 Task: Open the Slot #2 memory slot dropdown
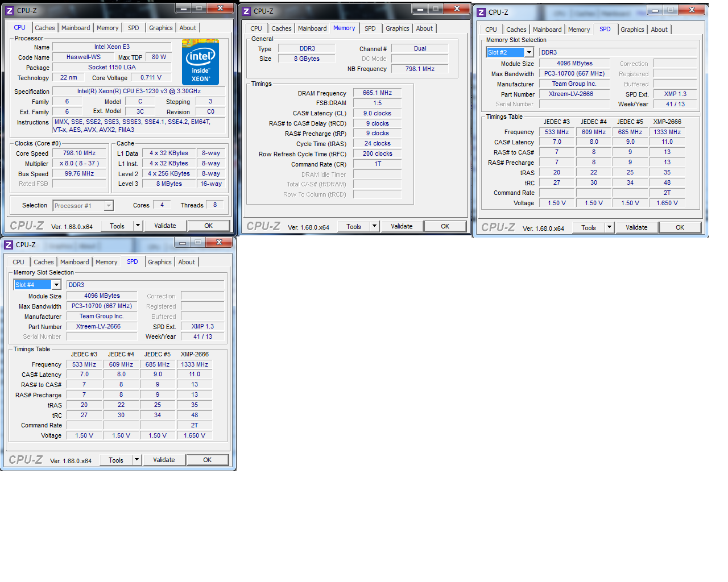point(529,52)
